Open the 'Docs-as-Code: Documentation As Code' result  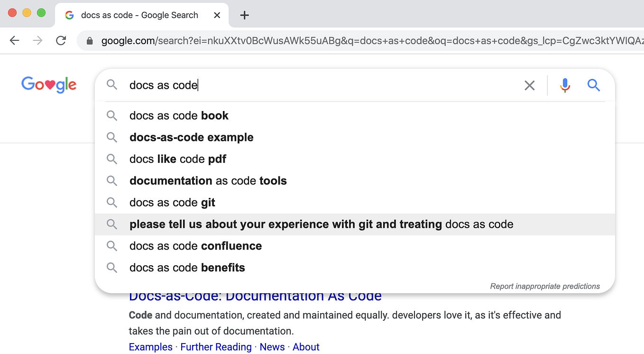(255, 295)
